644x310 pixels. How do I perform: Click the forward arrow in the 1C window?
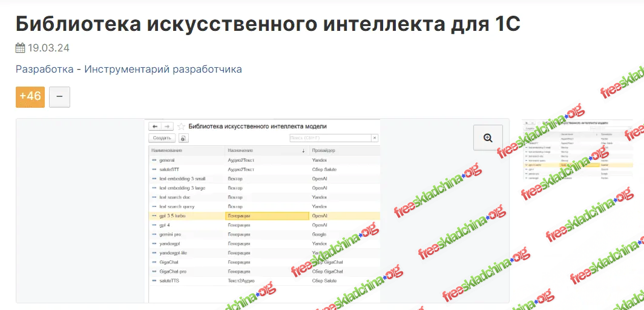tap(167, 127)
